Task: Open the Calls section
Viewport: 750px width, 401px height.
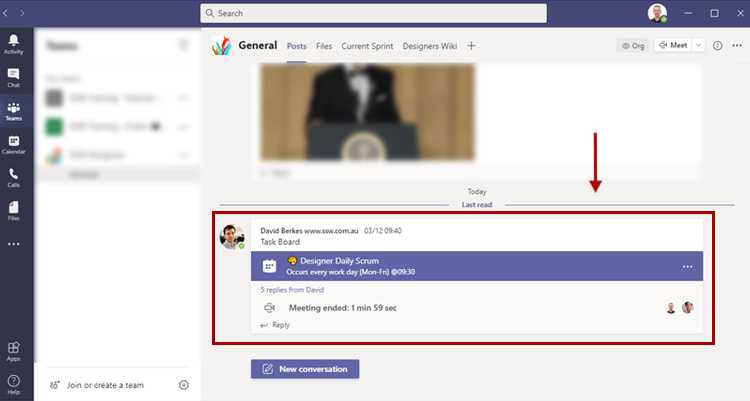Action: click(x=14, y=177)
